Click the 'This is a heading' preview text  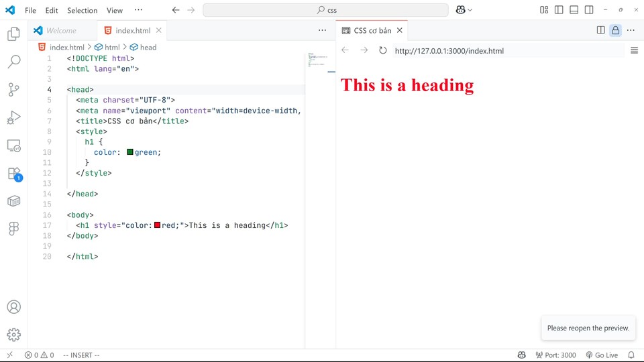pyautogui.click(x=407, y=85)
